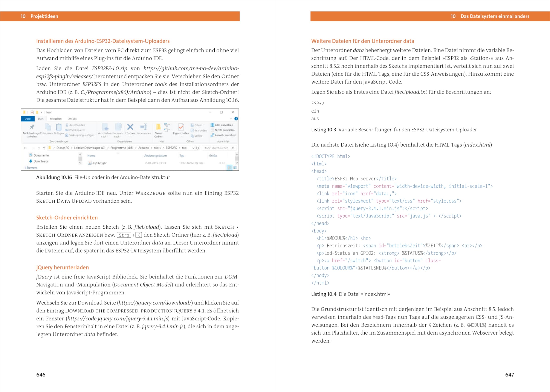
Task: Switch to the large icons view
Action: 235,167
